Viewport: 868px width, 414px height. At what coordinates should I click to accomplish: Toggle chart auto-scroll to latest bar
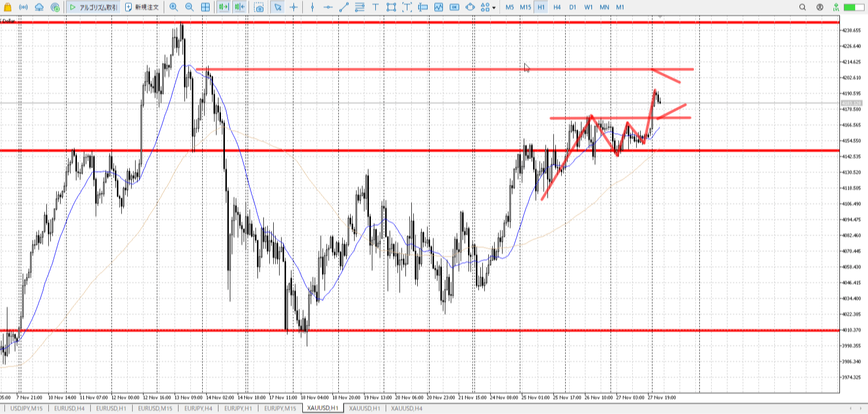(x=223, y=7)
